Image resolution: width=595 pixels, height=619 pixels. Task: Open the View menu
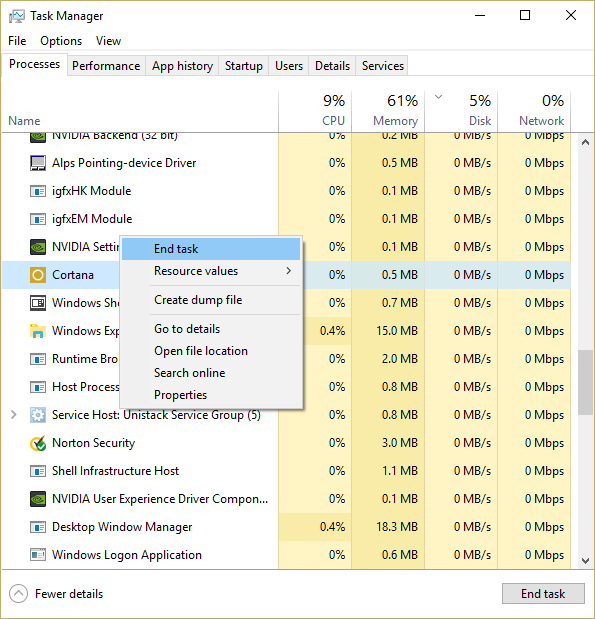pyautogui.click(x=108, y=41)
